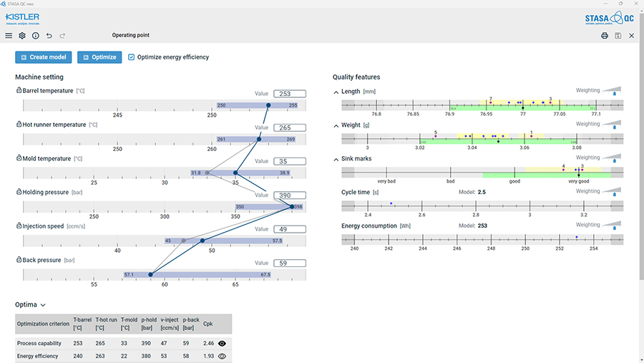Open the hamburger menu
This screenshot has width=644, height=363.
pos(9,35)
